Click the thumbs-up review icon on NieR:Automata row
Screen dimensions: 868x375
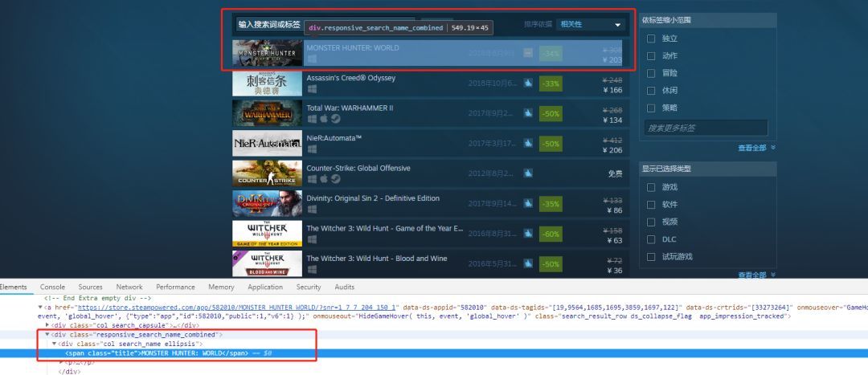528,143
